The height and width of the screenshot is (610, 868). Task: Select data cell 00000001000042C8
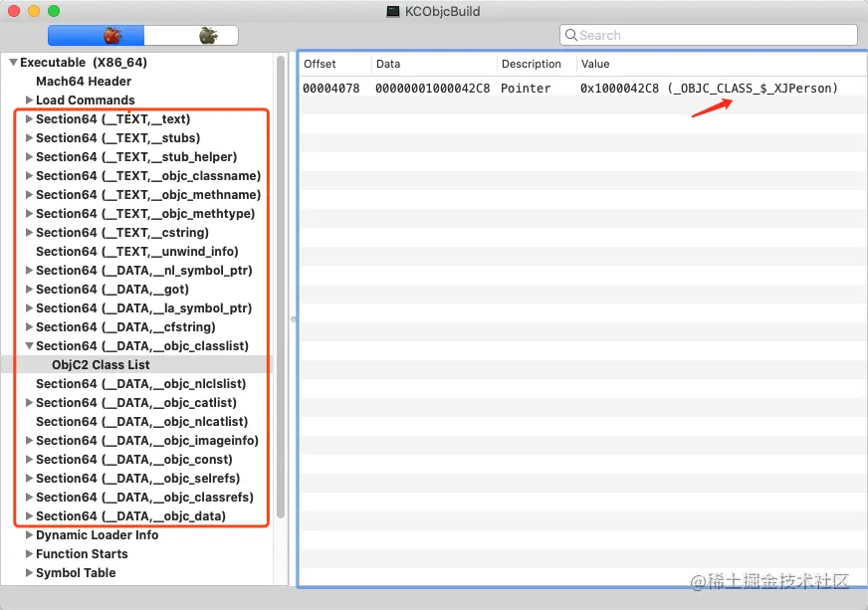[432, 88]
